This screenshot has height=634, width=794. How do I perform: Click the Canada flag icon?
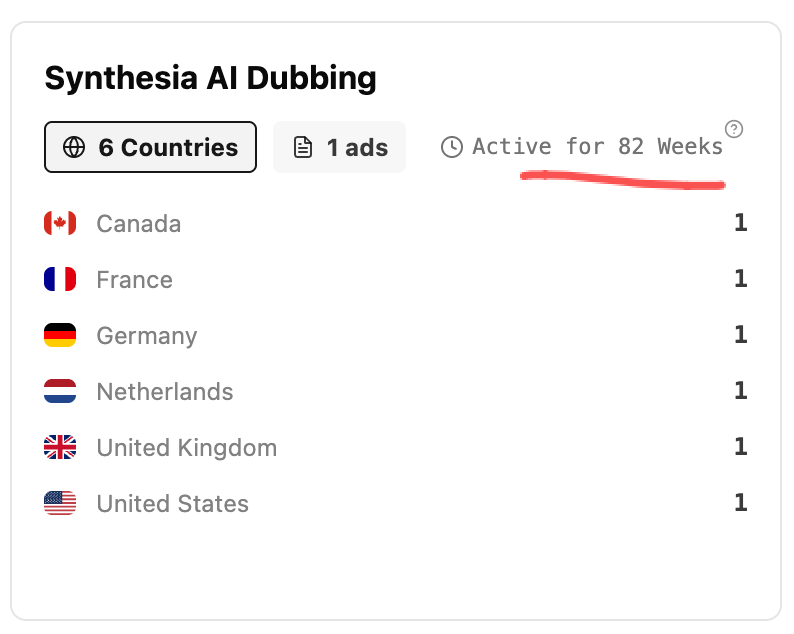(x=60, y=223)
